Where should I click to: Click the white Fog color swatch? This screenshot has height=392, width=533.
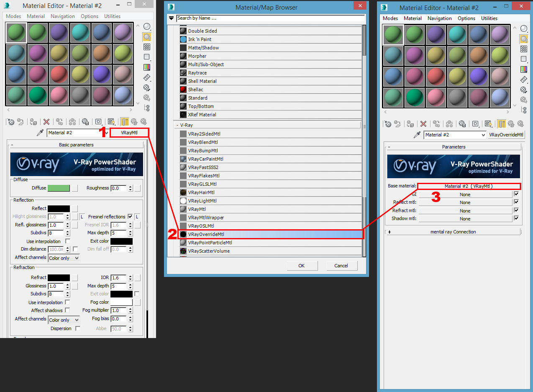coord(121,302)
